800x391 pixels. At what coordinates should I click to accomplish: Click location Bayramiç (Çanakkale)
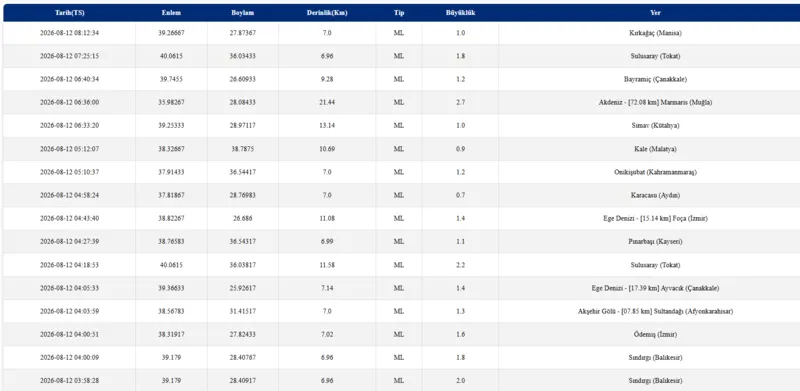[656, 80]
